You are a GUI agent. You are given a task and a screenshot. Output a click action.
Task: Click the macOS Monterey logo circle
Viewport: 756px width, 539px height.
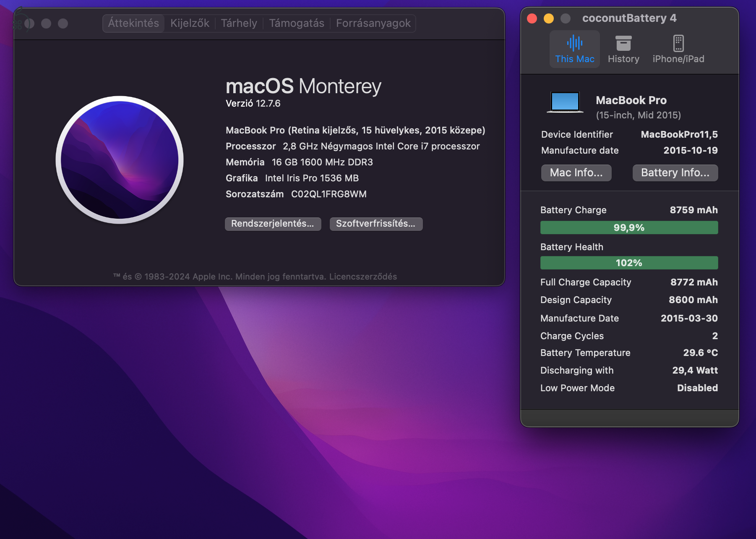pos(120,160)
